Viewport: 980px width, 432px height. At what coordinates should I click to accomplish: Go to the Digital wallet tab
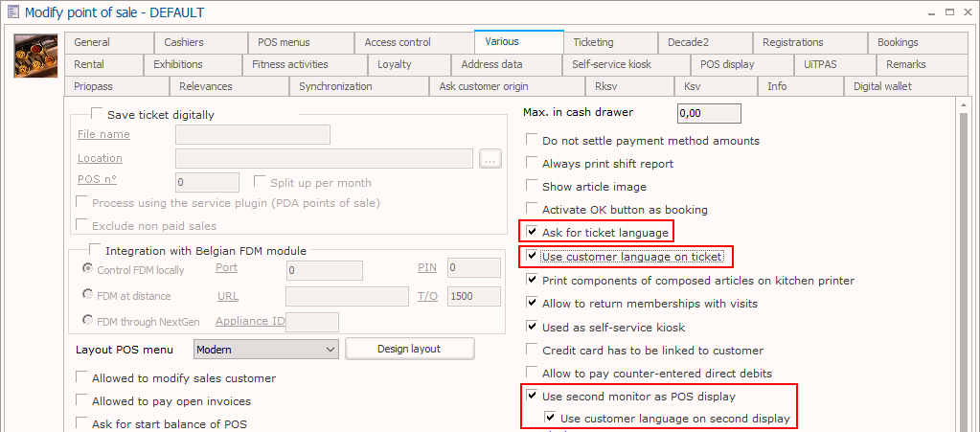883,86
